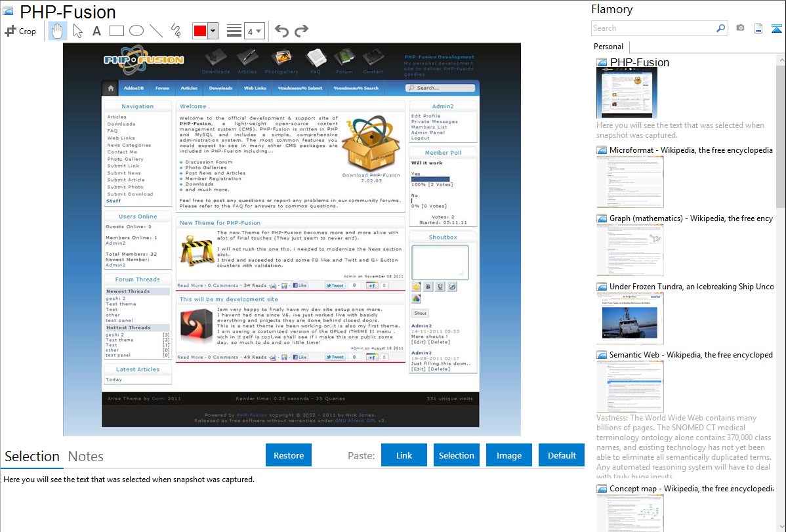
Task: Click the blue upload icon at top right
Action: point(776,28)
